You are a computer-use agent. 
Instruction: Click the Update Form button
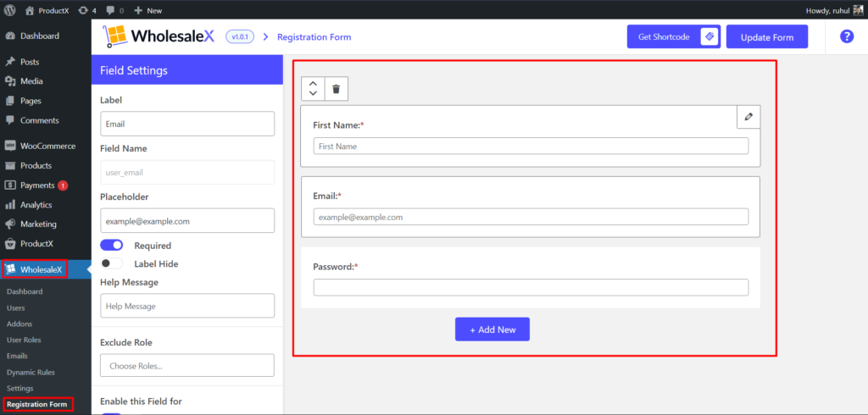tap(766, 37)
